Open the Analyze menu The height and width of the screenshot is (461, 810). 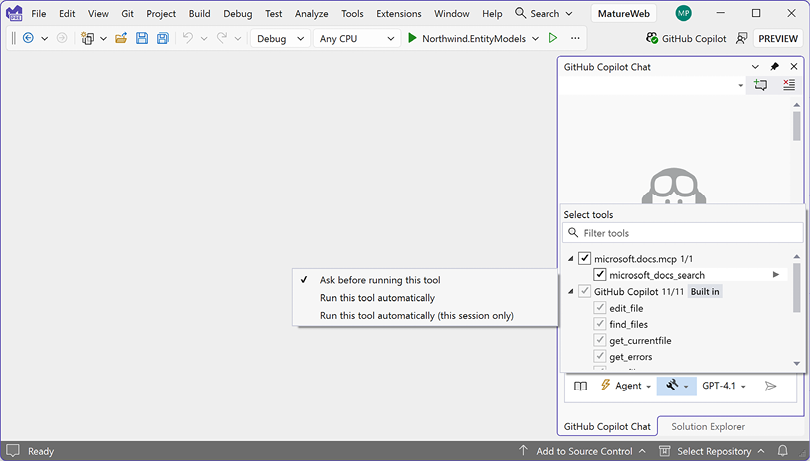click(x=311, y=13)
